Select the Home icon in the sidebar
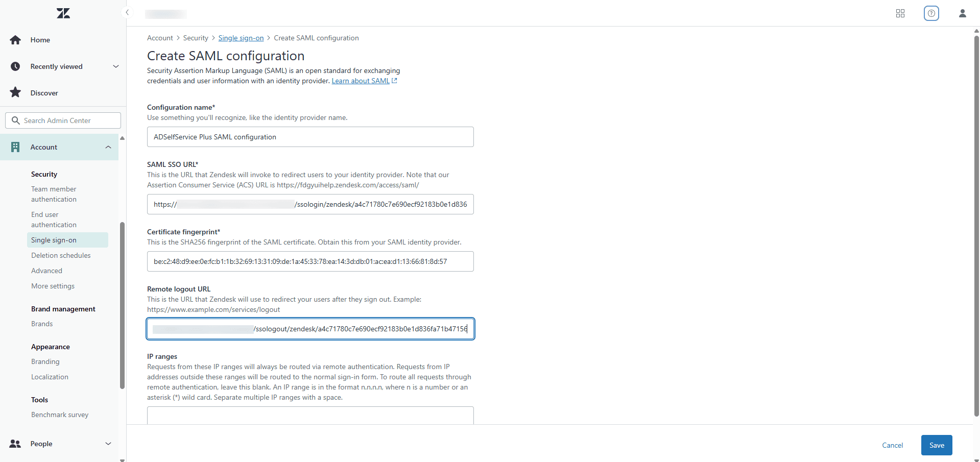Screen dimensions: 980x462 click(15, 40)
